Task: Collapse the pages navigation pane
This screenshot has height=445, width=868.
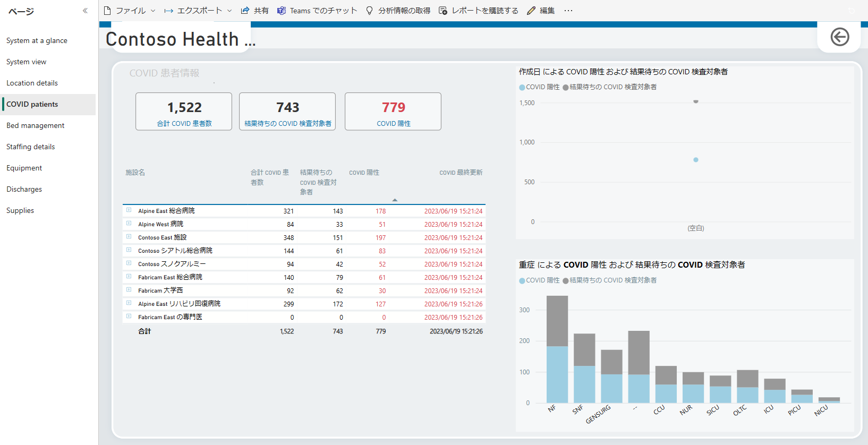Action: (x=85, y=11)
